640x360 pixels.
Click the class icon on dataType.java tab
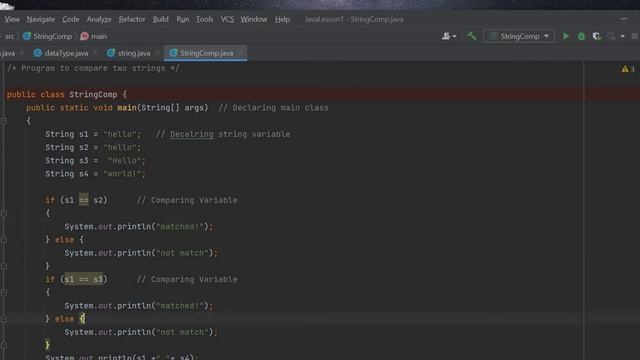tap(38, 53)
